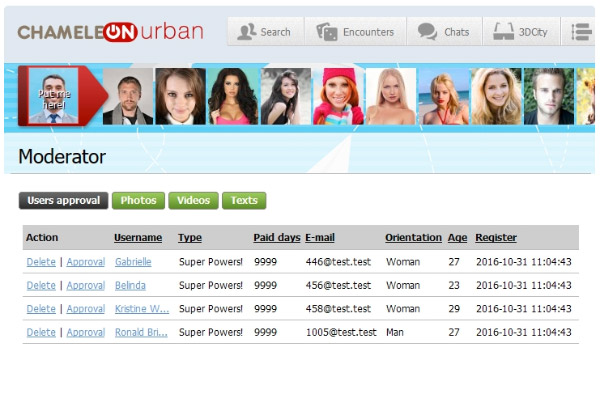Open Kristine W... user profile link

click(x=142, y=309)
